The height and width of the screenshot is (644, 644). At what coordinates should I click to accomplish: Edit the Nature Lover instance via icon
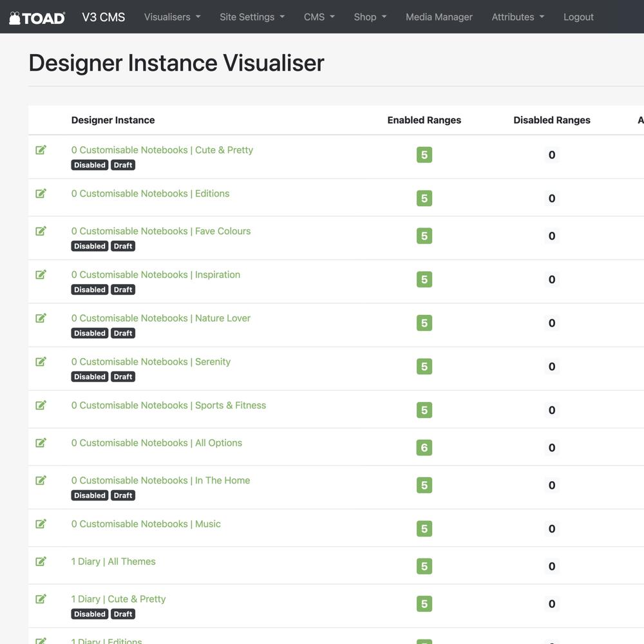point(41,318)
